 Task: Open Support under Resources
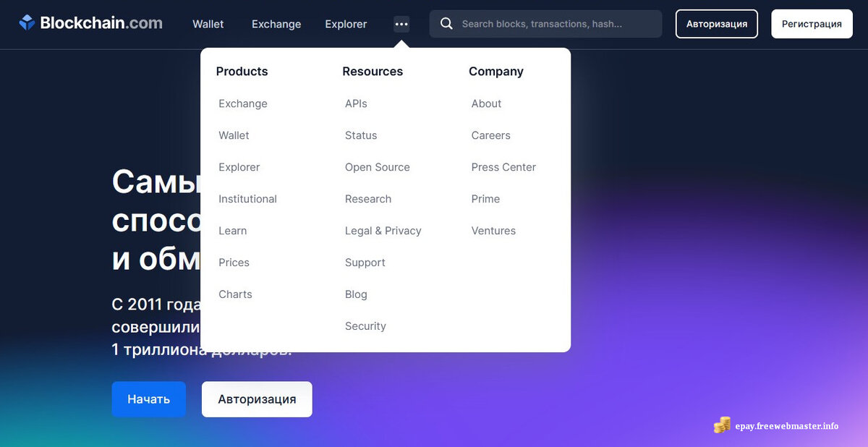pos(365,263)
